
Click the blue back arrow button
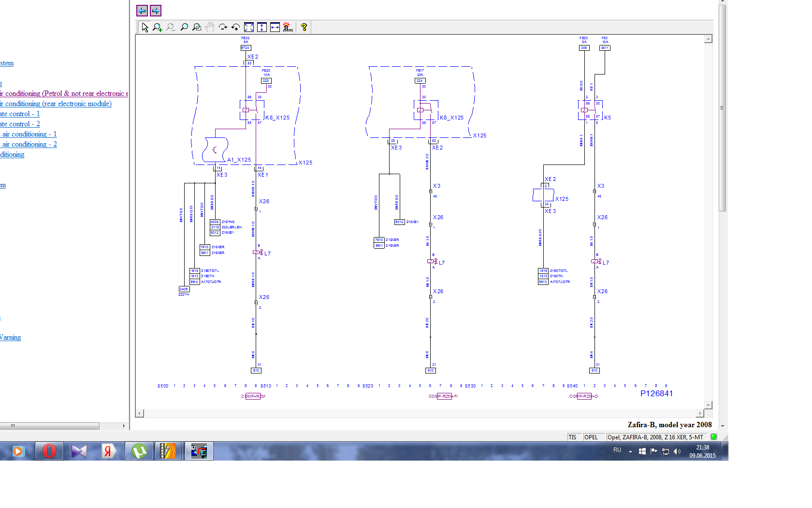[x=142, y=11]
